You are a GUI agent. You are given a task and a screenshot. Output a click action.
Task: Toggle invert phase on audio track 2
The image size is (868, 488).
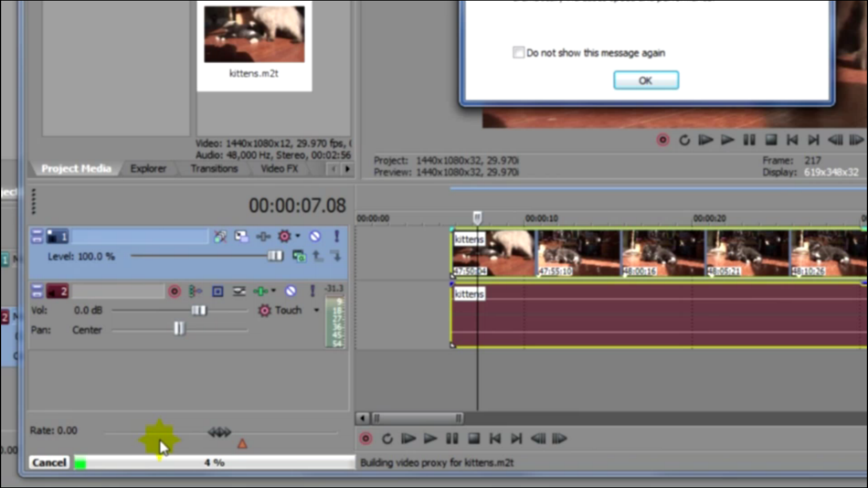pyautogui.click(x=196, y=292)
